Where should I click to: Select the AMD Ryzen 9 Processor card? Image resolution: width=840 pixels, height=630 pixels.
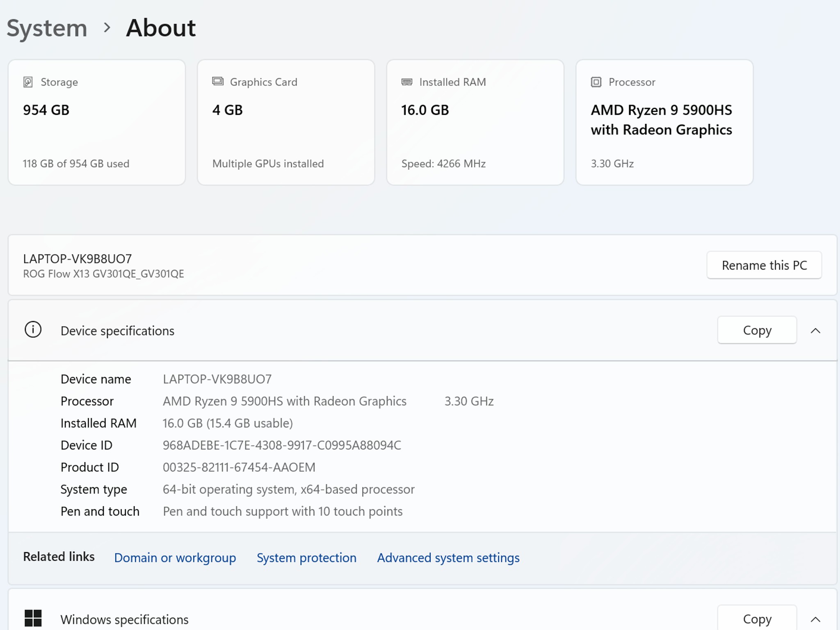(664, 122)
